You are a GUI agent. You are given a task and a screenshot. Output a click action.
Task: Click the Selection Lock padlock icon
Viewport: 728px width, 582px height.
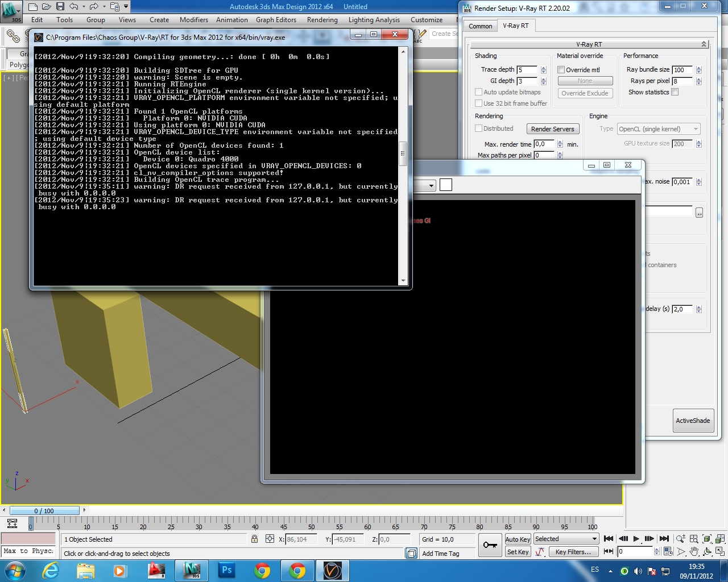(254, 539)
